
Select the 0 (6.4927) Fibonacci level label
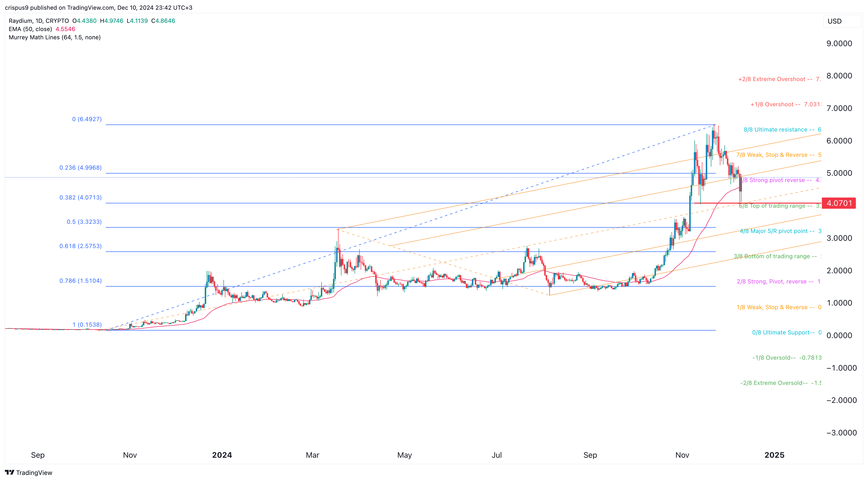(x=87, y=119)
